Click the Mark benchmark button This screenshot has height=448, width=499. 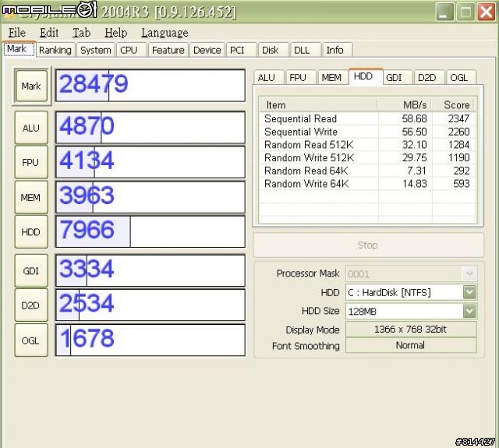coord(31,86)
